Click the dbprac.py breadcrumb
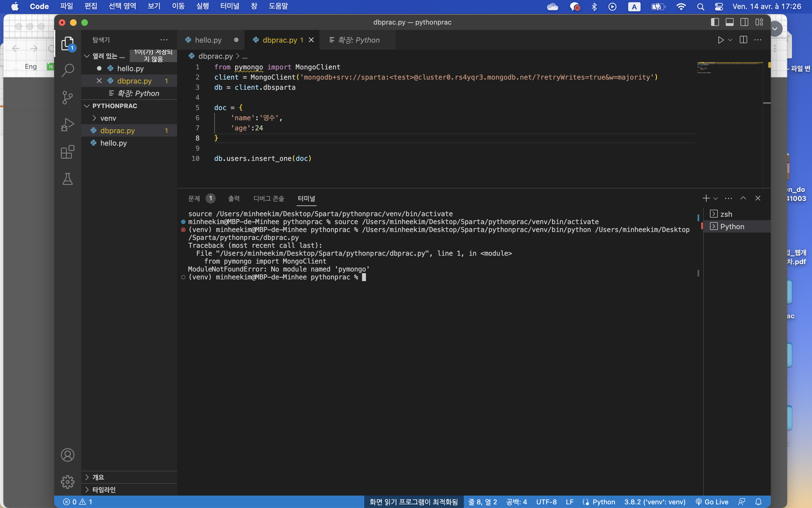Screen dimensions: 812x508 pos(215,56)
